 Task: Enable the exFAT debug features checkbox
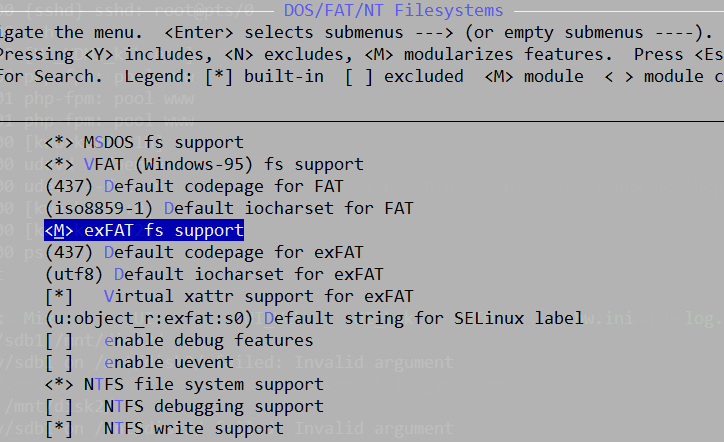pos(59,340)
